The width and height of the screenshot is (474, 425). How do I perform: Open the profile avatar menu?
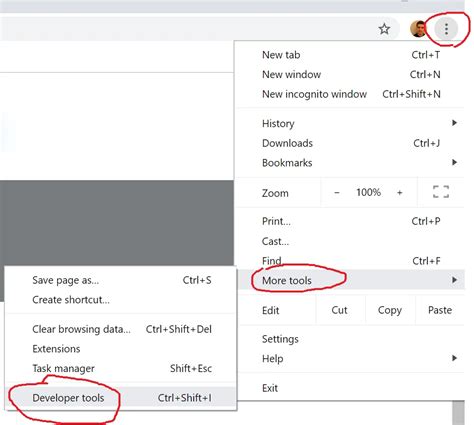418,29
